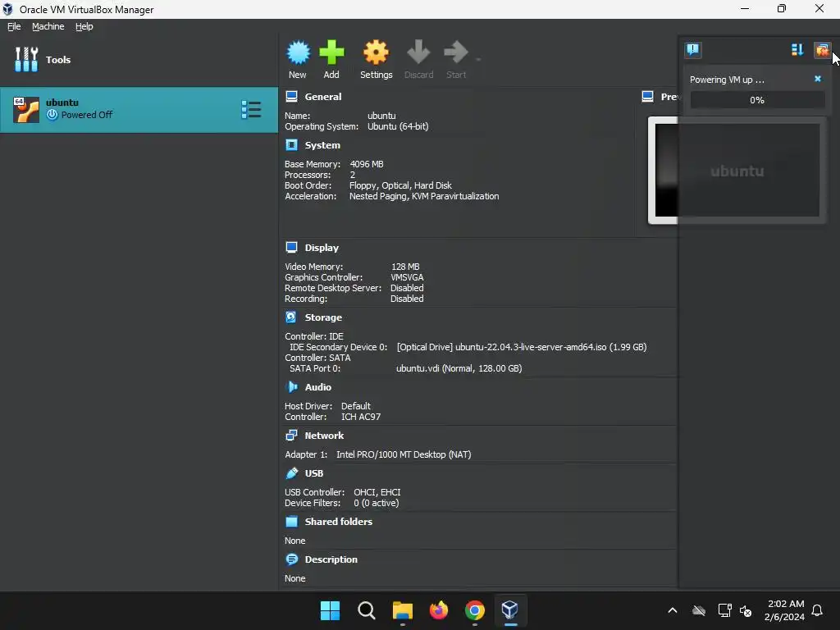Click the VirtualBox taskbar icon
This screenshot has width=840, height=630.
pos(510,610)
